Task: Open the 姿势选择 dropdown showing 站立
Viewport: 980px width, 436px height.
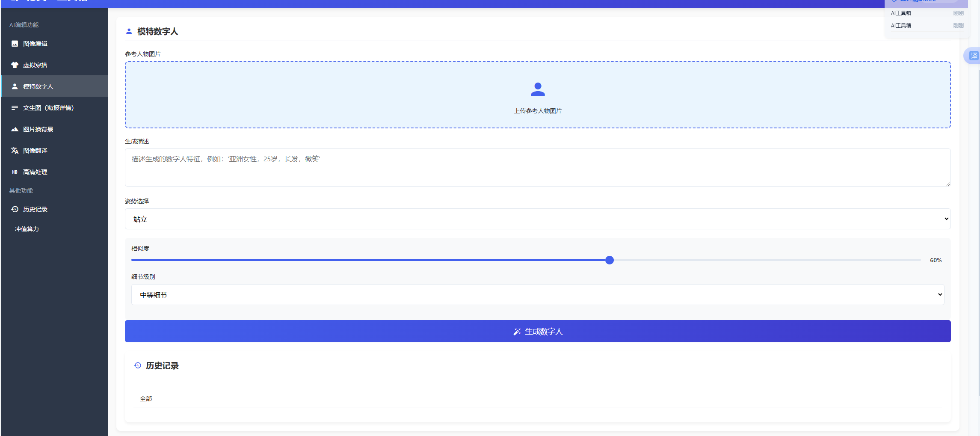Action: (537, 219)
